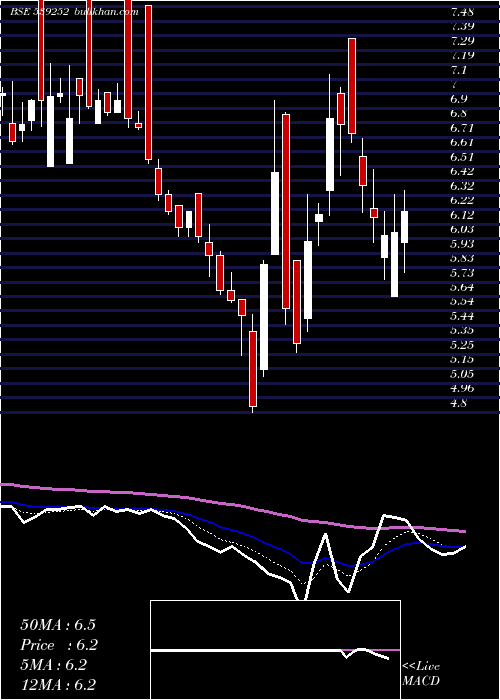Click the 5.73 price axis label

point(462,273)
